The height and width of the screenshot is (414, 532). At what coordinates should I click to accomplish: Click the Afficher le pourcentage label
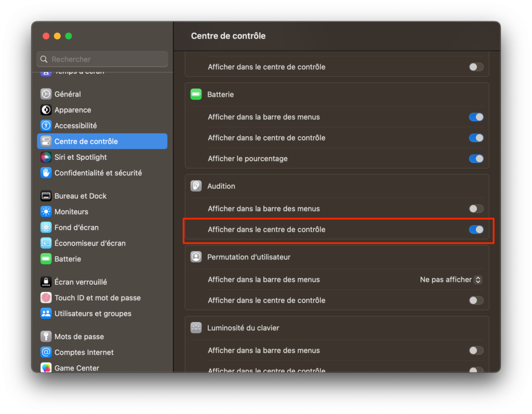[x=247, y=159]
